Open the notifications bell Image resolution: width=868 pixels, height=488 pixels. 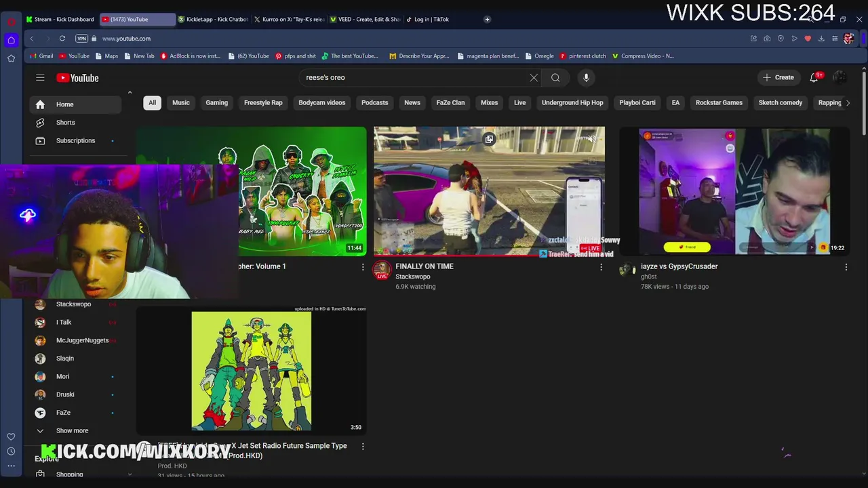point(814,78)
